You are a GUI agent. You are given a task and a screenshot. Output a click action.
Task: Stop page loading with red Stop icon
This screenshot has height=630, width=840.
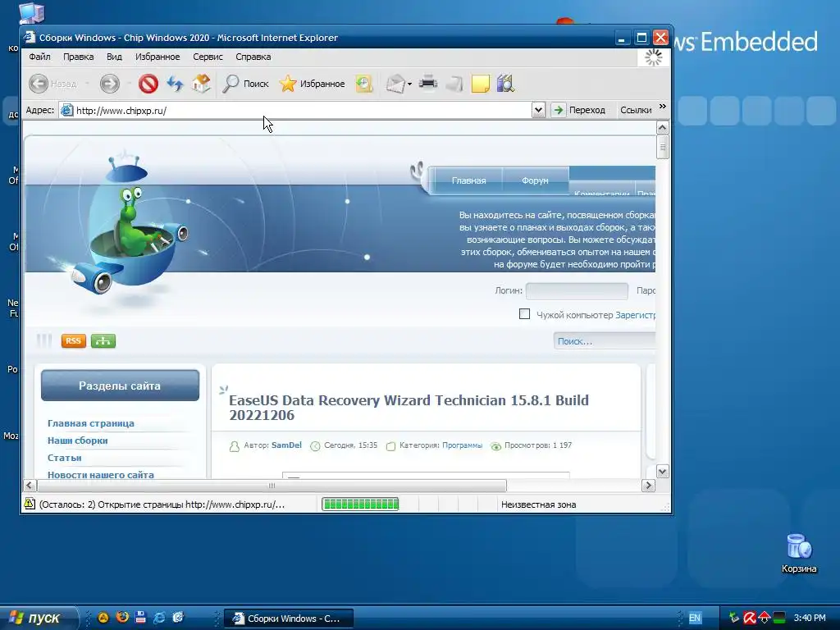[x=148, y=84]
